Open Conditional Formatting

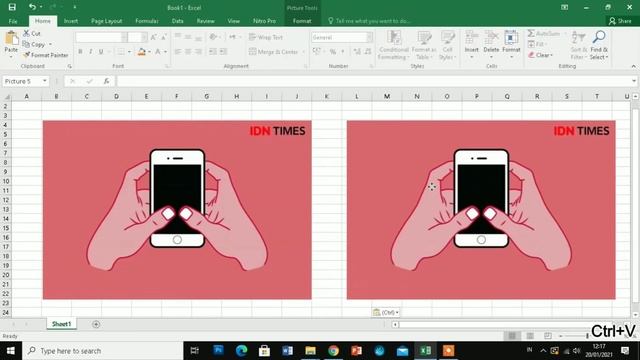coord(393,45)
